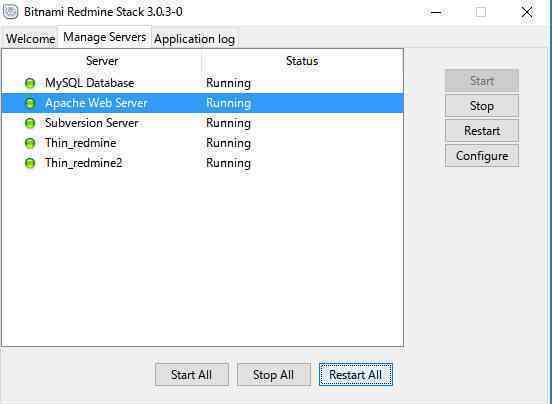Switch to the Welcome tab
552x404 pixels.
point(30,38)
